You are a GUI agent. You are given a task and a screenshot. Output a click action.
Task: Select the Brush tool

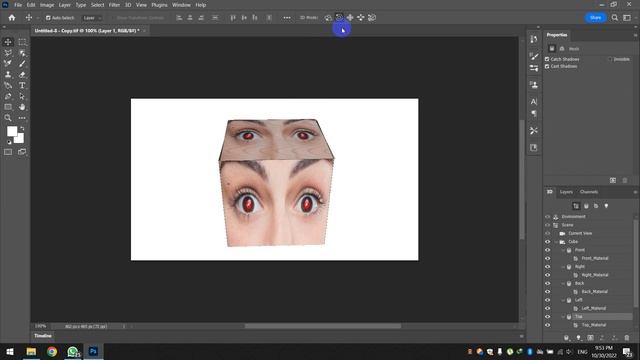22,64
